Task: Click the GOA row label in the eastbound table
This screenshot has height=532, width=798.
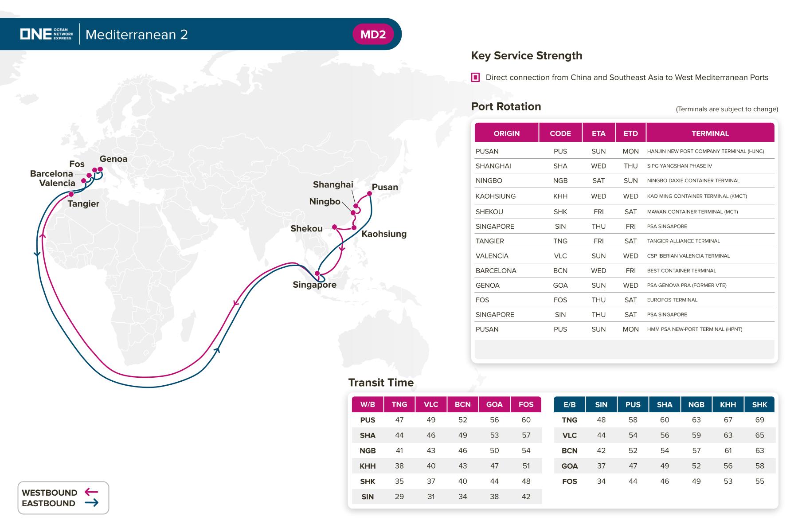Action: click(x=569, y=466)
